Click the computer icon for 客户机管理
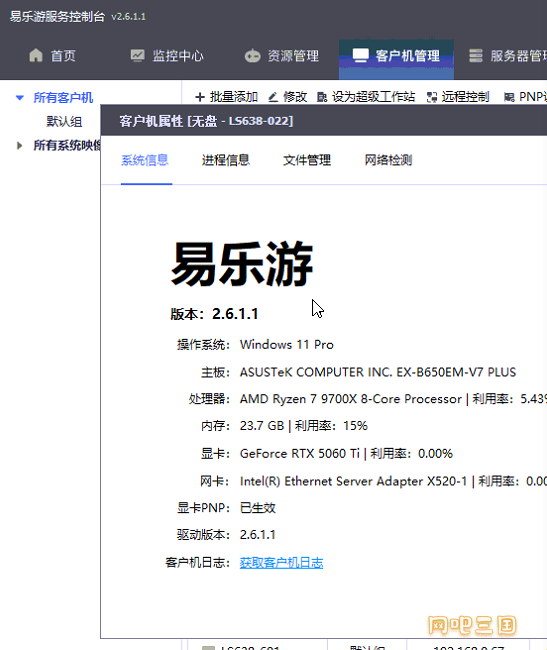 click(361, 55)
